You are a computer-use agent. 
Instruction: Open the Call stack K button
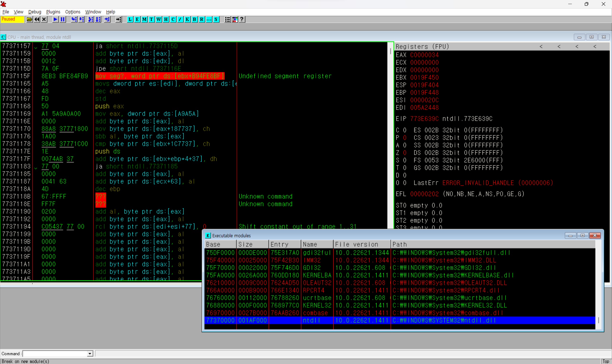point(187,19)
